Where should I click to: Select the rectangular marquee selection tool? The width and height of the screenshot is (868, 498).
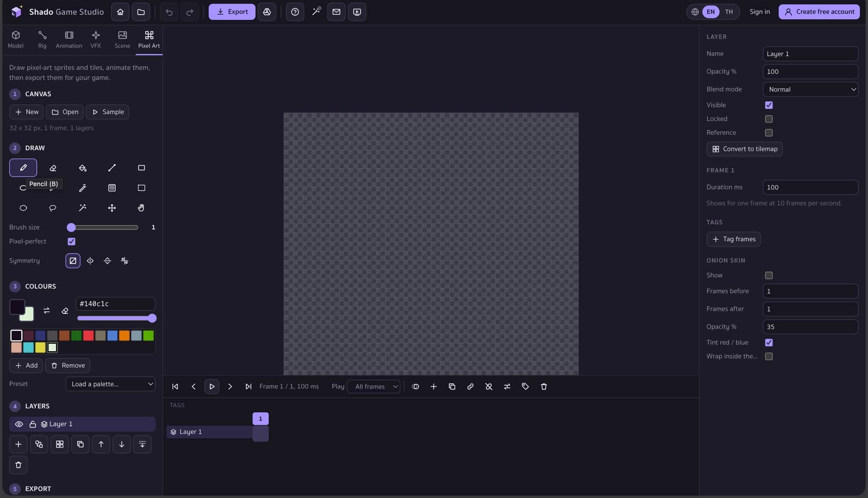tap(141, 188)
